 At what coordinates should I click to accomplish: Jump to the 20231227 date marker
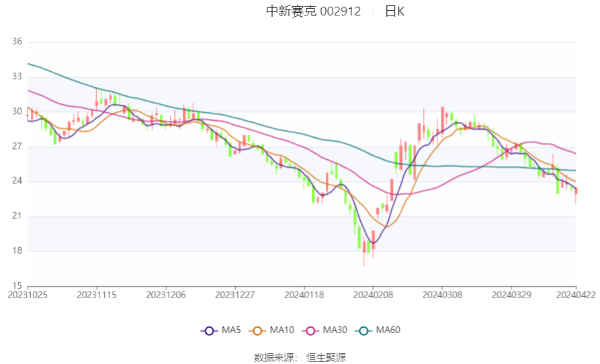[235, 294]
